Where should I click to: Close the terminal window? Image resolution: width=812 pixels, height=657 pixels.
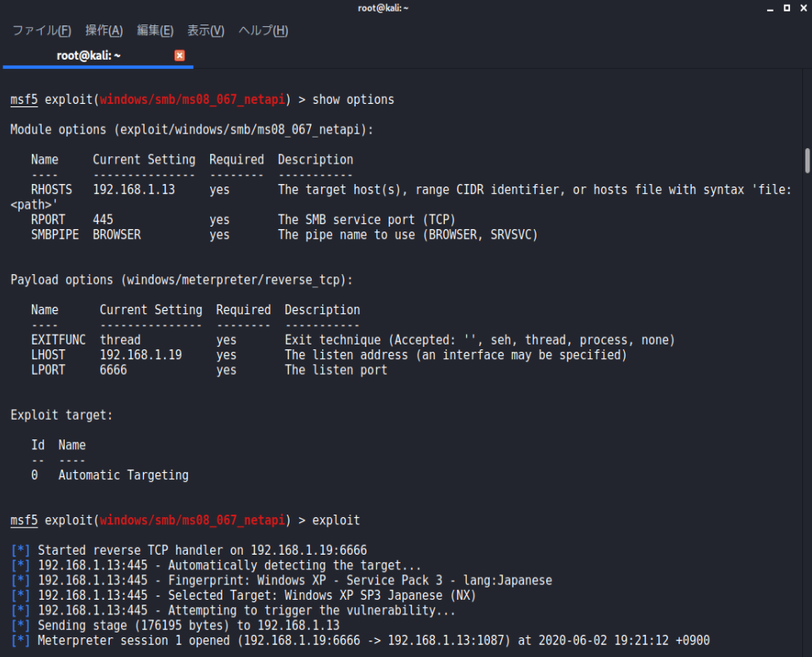pos(803,7)
